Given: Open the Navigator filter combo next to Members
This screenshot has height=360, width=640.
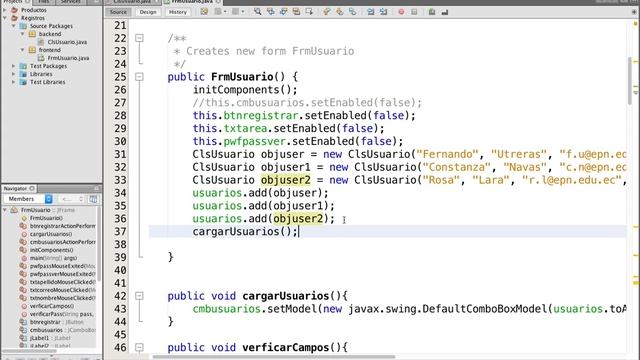Looking at the screenshot, I should click(x=72, y=199).
